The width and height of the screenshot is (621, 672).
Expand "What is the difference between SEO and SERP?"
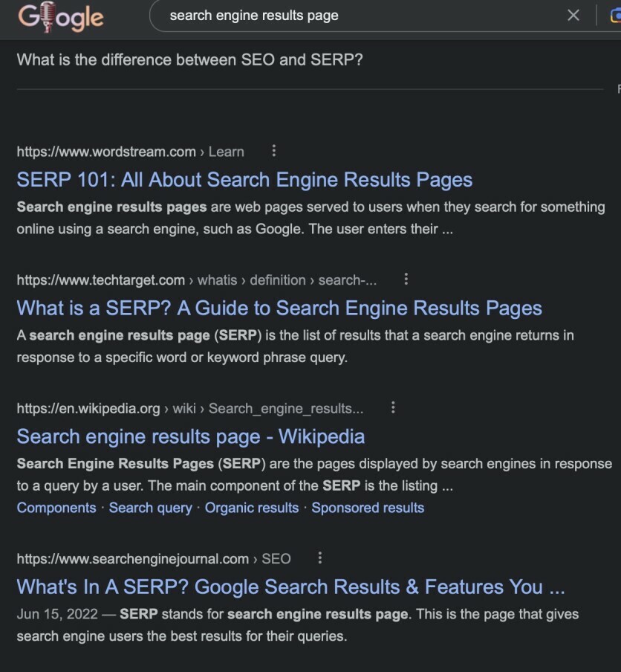(x=190, y=59)
